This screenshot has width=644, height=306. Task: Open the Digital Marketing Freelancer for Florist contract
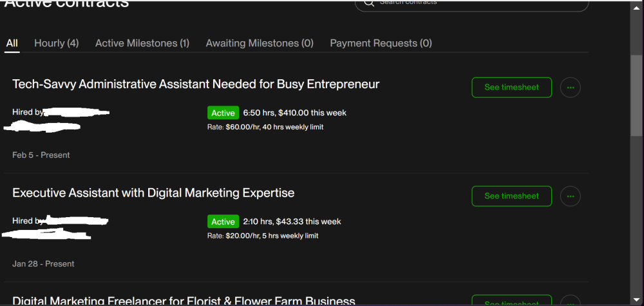184,301
